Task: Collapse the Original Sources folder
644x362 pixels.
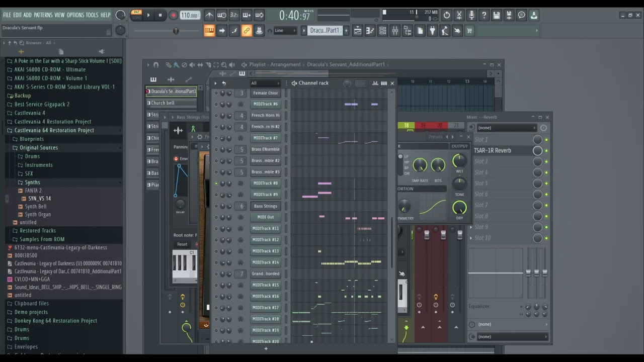Action: point(39,147)
